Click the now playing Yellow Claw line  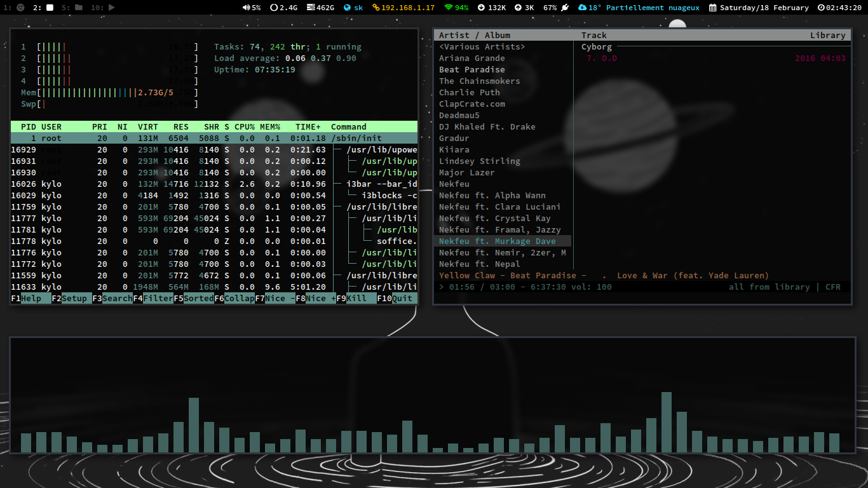click(x=604, y=275)
